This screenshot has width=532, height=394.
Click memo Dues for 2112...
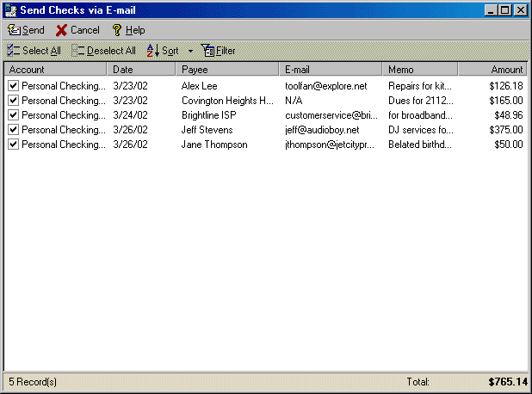[421, 101]
